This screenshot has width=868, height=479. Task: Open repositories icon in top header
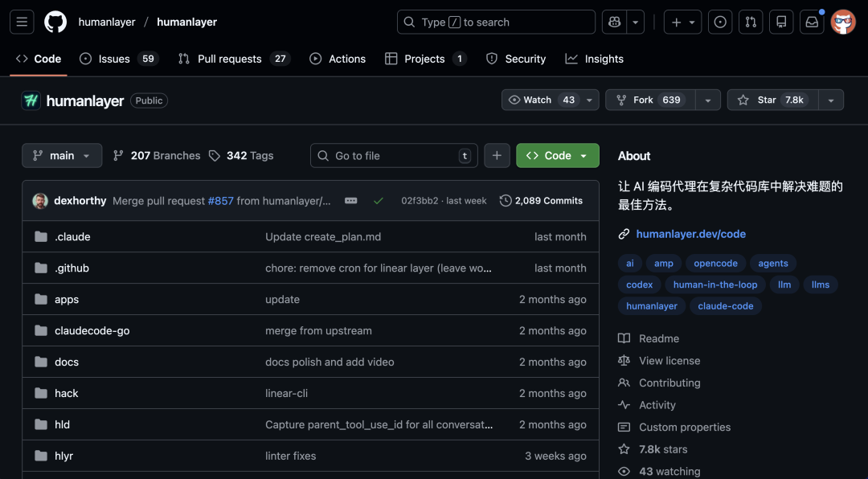point(781,23)
